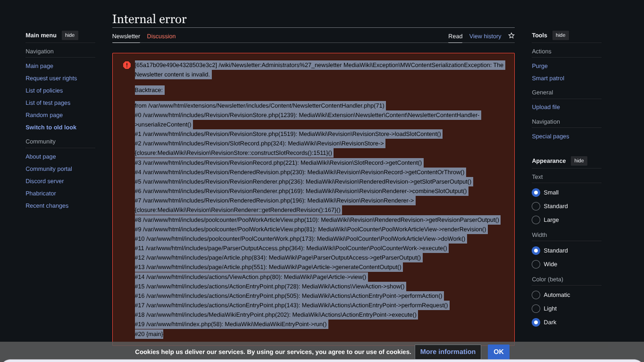The height and width of the screenshot is (362, 644).
Task: Hide the Main menu sidebar
Action: (x=70, y=35)
